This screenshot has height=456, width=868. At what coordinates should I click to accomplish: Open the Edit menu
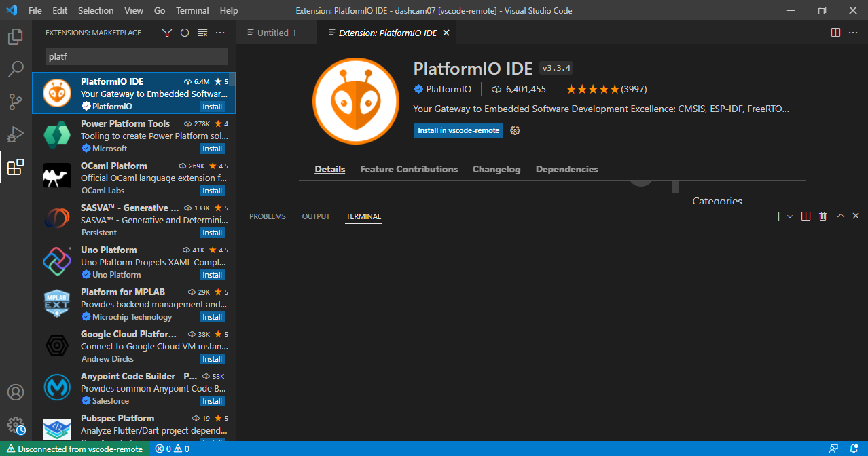click(x=60, y=10)
